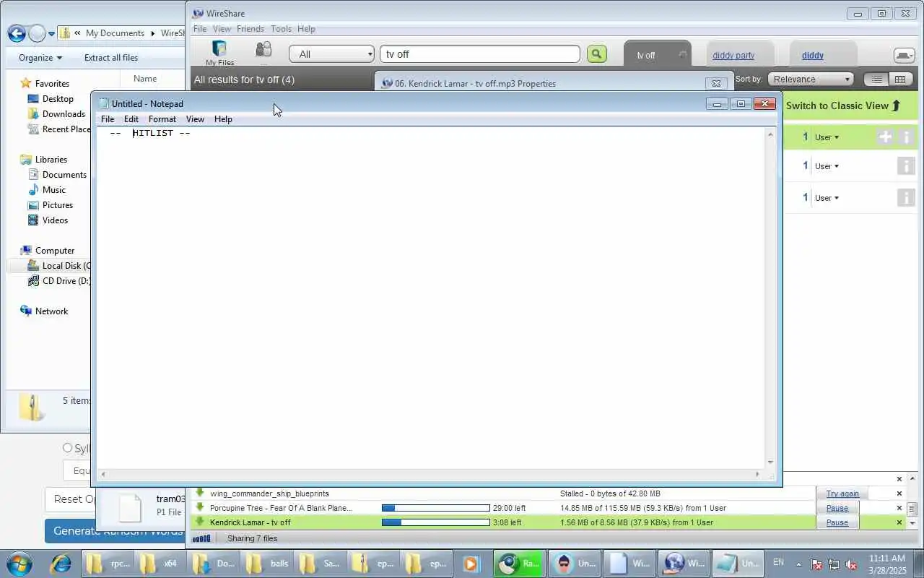The image size is (924, 578).
Task: Select the Syllables radio button option
Action: pyautogui.click(x=68, y=448)
